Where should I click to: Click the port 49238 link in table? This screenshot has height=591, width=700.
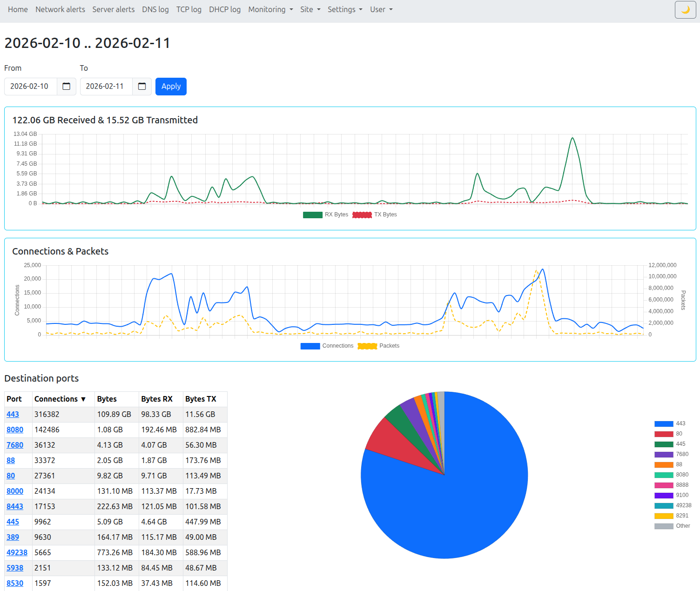pos(17,552)
